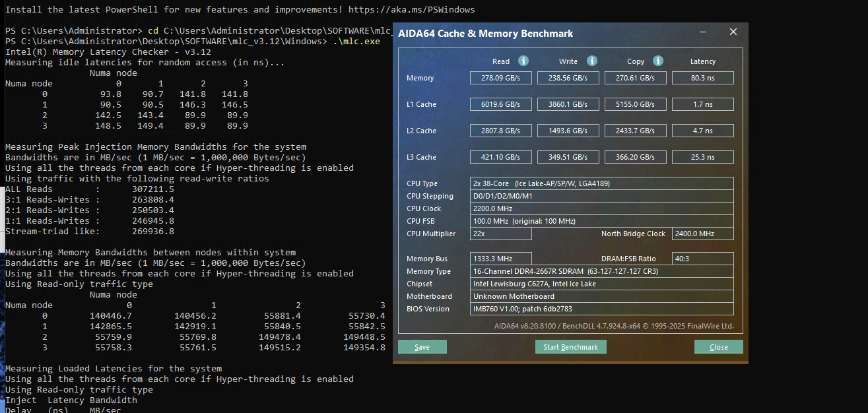868x413 pixels.
Task: Click the info icon next to Write
Action: [592, 61]
